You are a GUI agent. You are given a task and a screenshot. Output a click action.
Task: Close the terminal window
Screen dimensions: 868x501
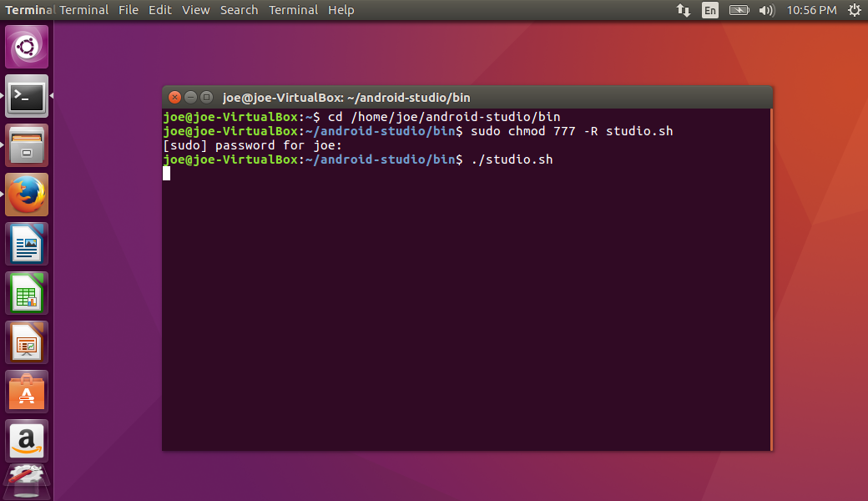click(174, 98)
